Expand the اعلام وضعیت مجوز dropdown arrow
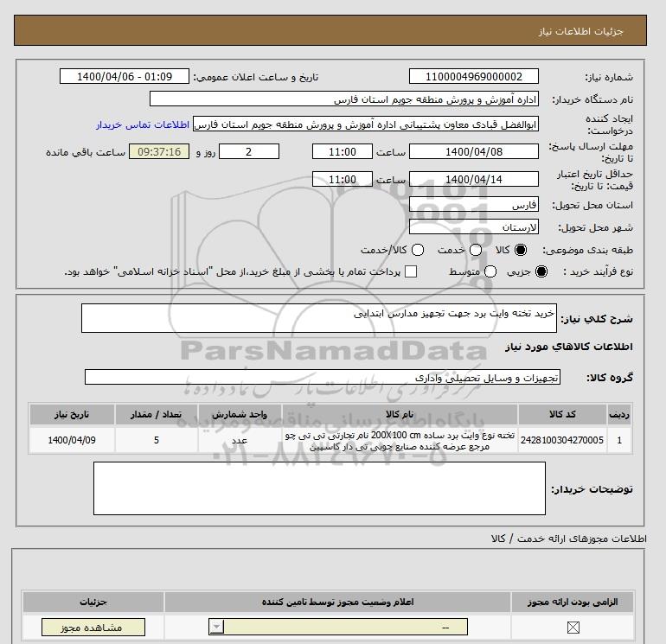666x644 pixels. pos(216,627)
